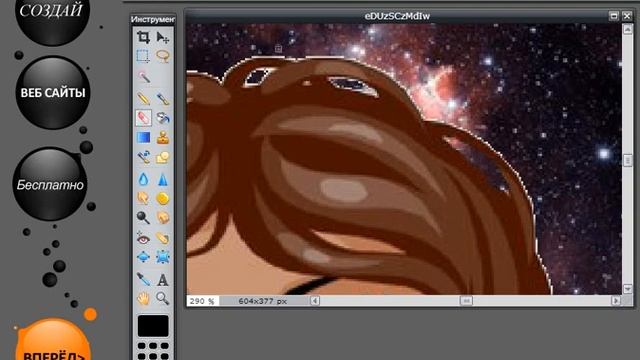The width and height of the screenshot is (640, 360).
Task: Select the Smudge finger tool
Action: (143, 198)
